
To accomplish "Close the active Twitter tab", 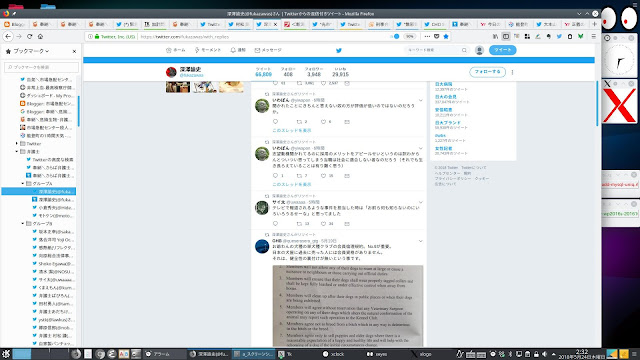I will pos(275,24).
